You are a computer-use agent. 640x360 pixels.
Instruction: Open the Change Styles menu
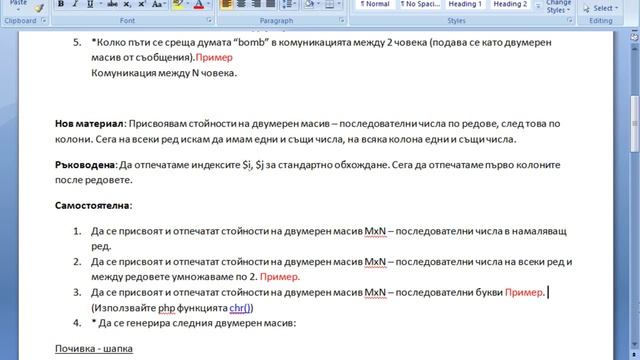[558, 7]
